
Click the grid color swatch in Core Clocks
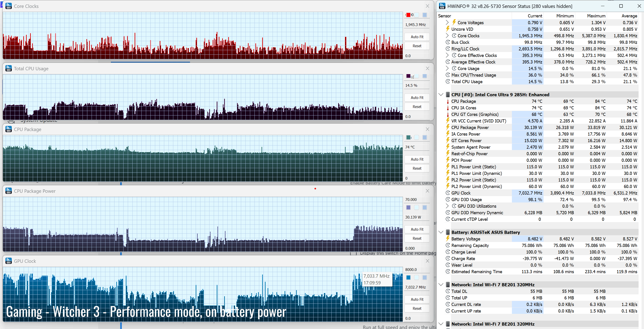pos(425,15)
